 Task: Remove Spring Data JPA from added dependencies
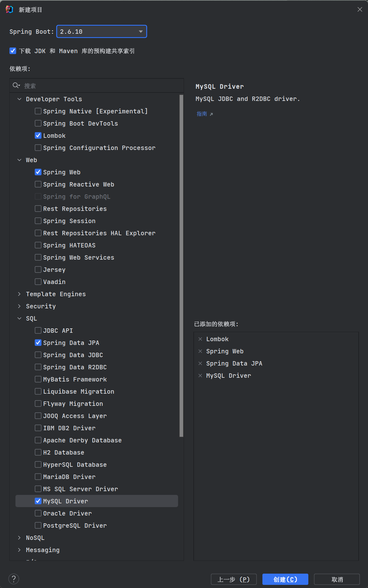[x=200, y=363]
